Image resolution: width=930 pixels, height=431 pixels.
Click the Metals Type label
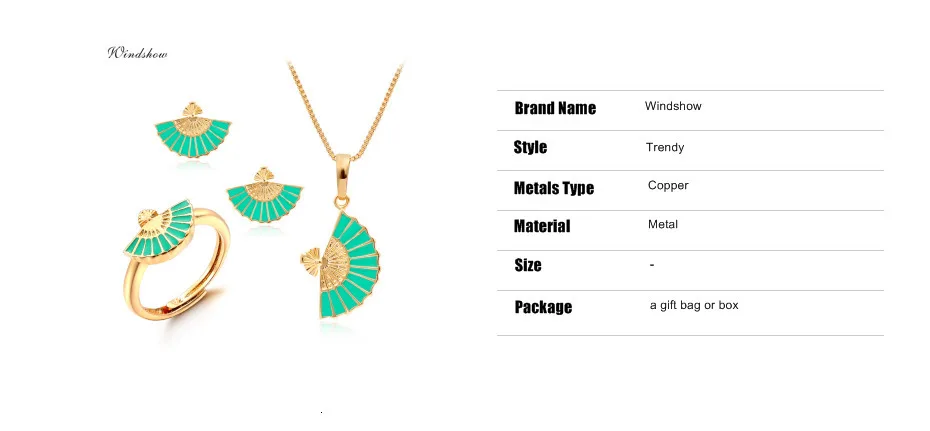tap(554, 189)
